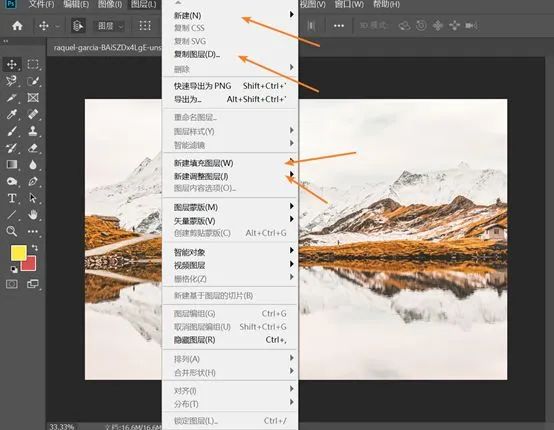Open the 窗口(W) menu

(349, 4)
